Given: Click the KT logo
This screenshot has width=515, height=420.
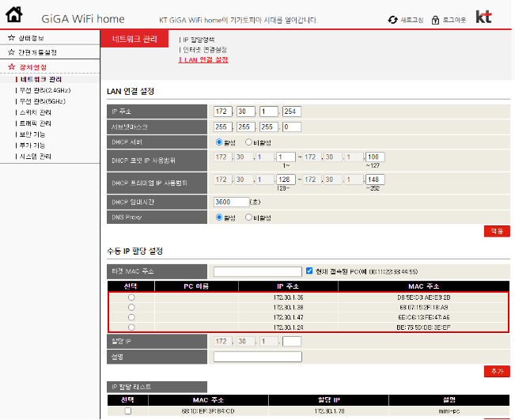Looking at the screenshot, I should [x=484, y=17].
